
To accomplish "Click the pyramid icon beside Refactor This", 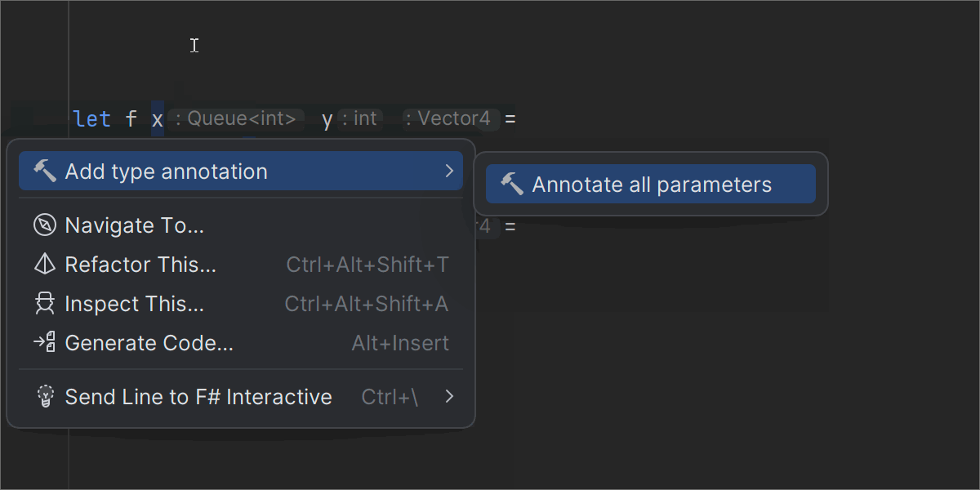I will (x=44, y=265).
